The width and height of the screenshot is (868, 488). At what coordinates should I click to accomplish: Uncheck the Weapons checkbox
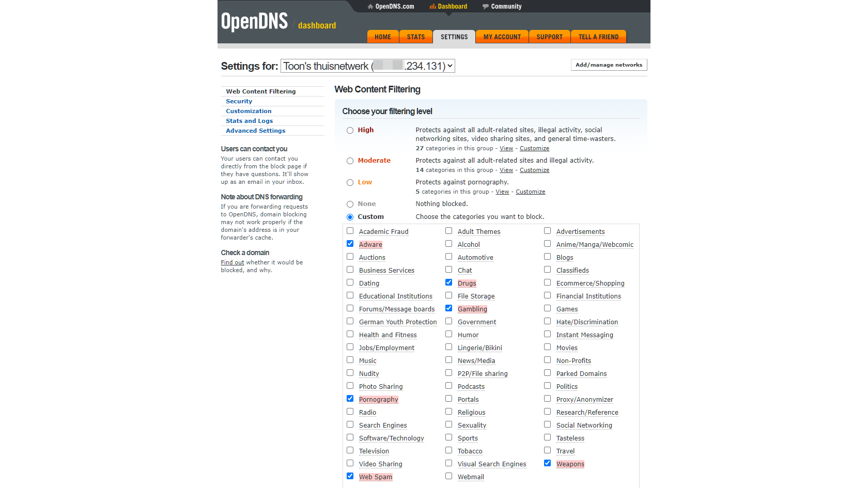tap(548, 463)
